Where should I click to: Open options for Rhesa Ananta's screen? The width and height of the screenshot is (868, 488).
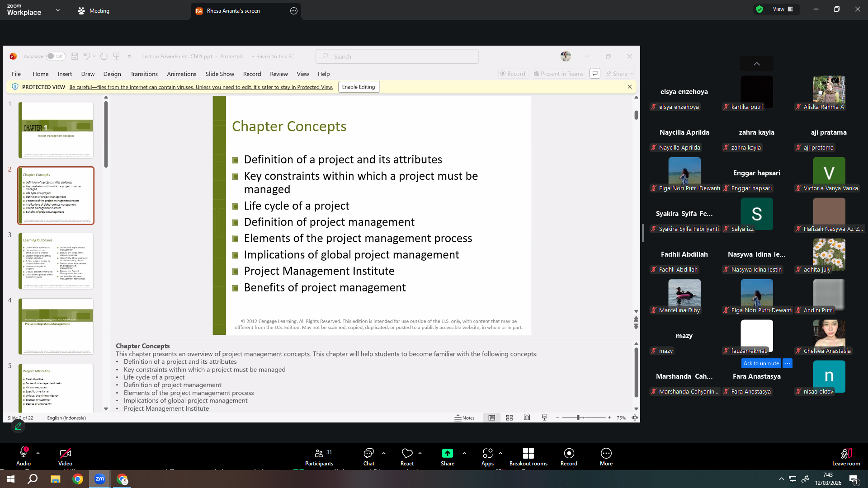pyautogui.click(x=294, y=11)
